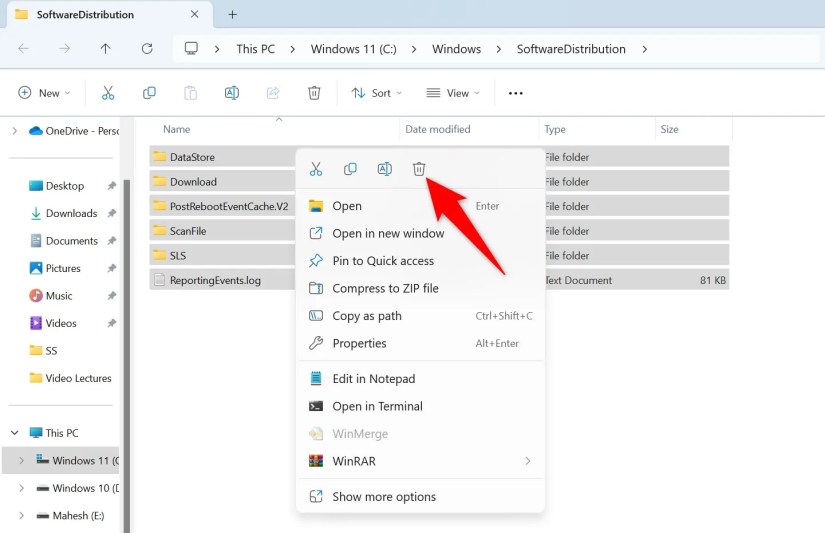
Task: Click the toolbar Copy icon
Action: [x=149, y=93]
